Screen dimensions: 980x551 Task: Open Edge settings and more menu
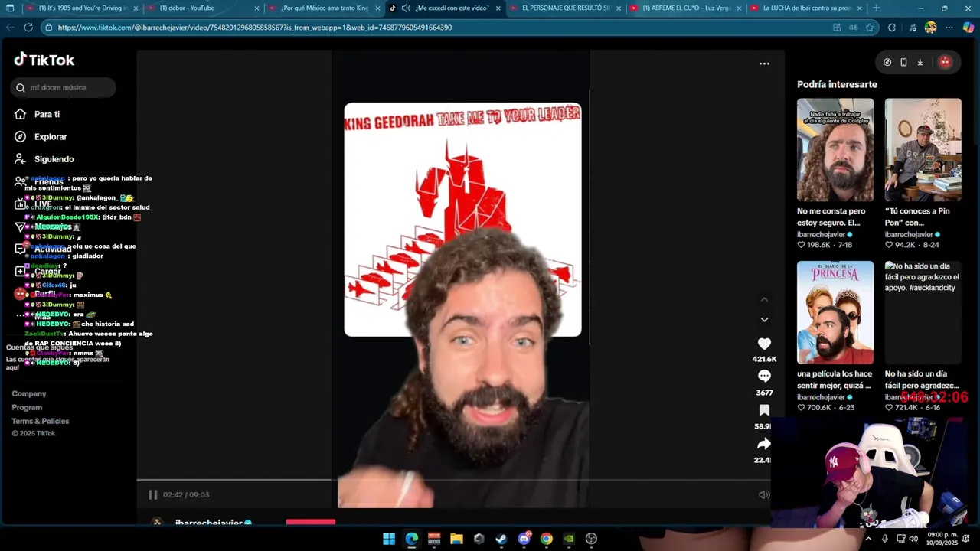(949, 27)
